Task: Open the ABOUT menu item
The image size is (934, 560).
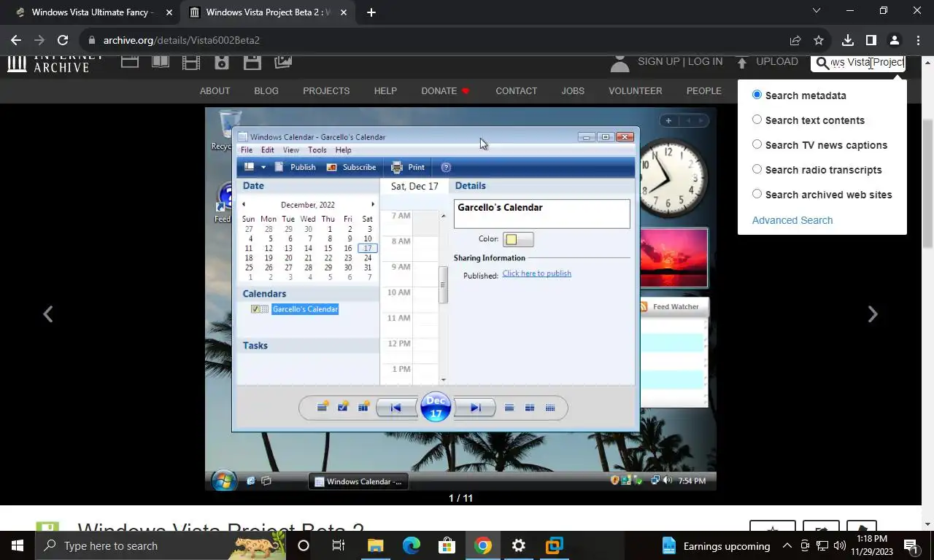Action: (x=215, y=90)
